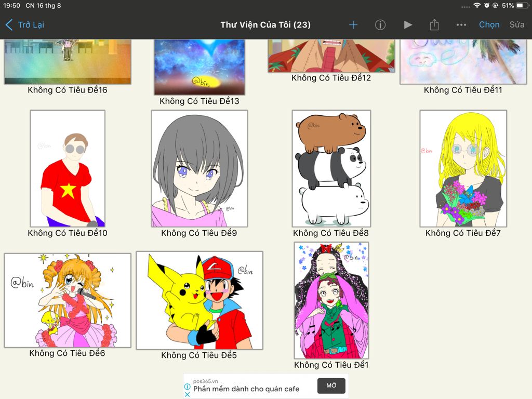
Task: Open Pikachu and Ash drawing
Action: click(199, 300)
